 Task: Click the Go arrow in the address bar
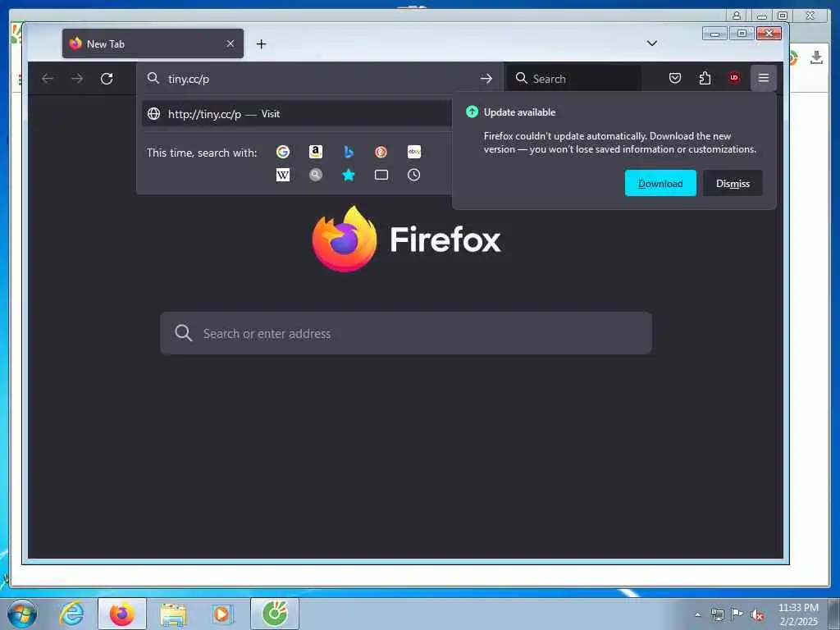click(x=486, y=79)
